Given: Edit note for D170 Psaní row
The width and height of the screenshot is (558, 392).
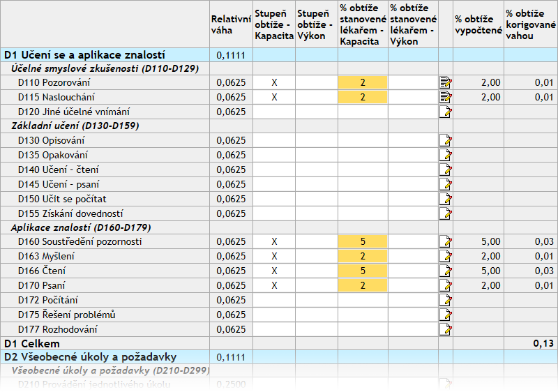Looking at the screenshot, I should [x=446, y=285].
